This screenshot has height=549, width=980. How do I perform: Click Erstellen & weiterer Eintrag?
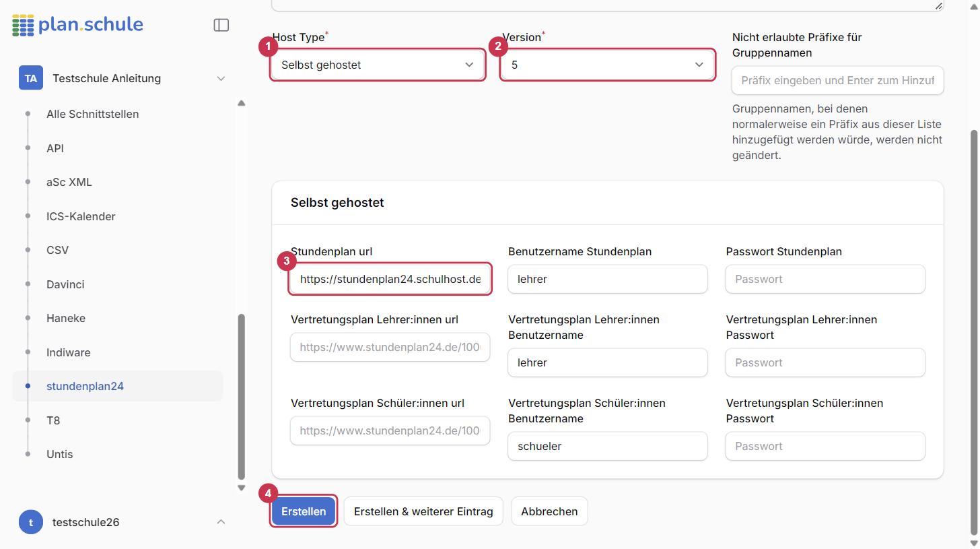click(x=423, y=511)
